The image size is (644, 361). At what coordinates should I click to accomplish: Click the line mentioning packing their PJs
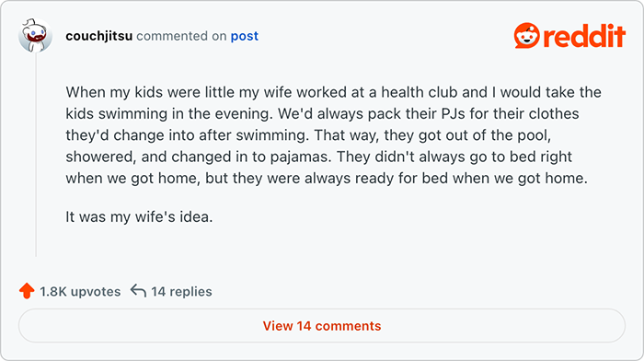[x=322, y=113]
